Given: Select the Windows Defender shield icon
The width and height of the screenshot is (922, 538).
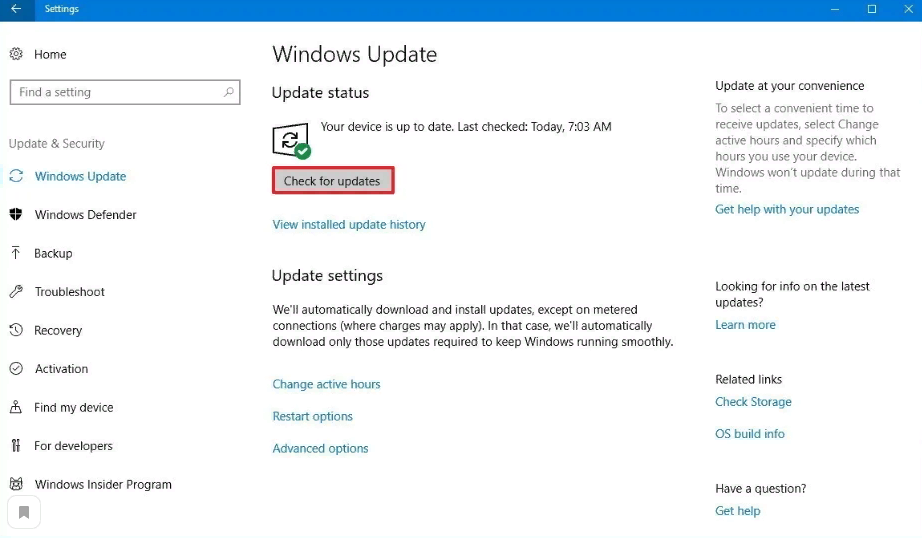Looking at the screenshot, I should (x=16, y=214).
